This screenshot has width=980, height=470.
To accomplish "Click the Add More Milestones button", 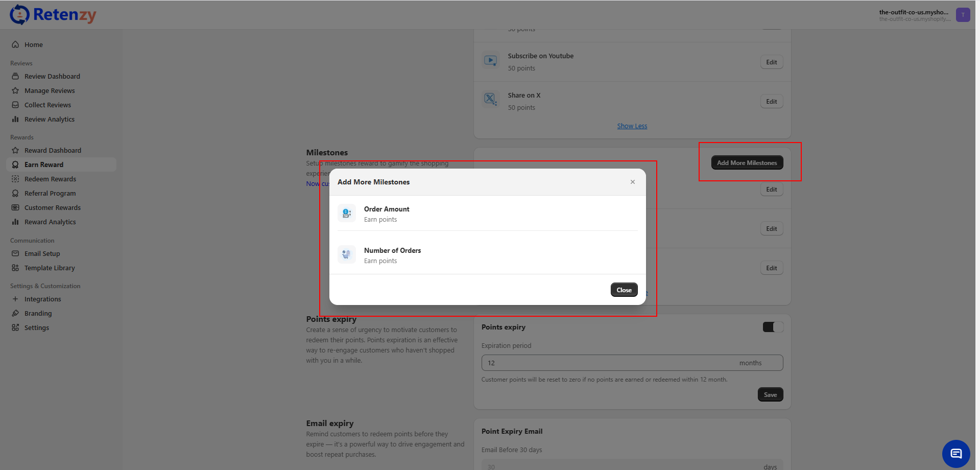I will [x=747, y=163].
